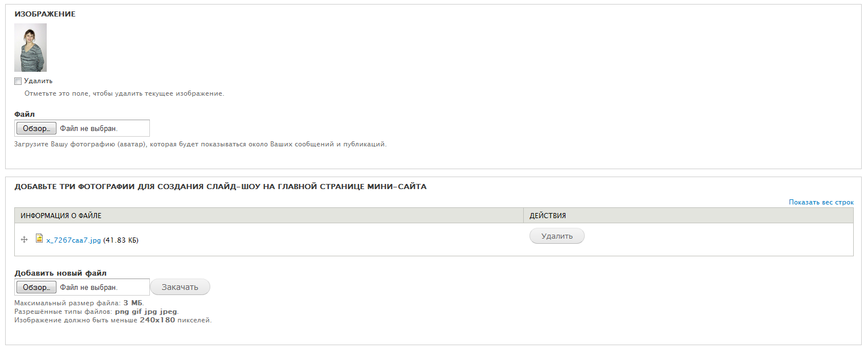The height and width of the screenshot is (348, 868).
Task: Click the Добавить новый файл label
Action: coord(60,273)
